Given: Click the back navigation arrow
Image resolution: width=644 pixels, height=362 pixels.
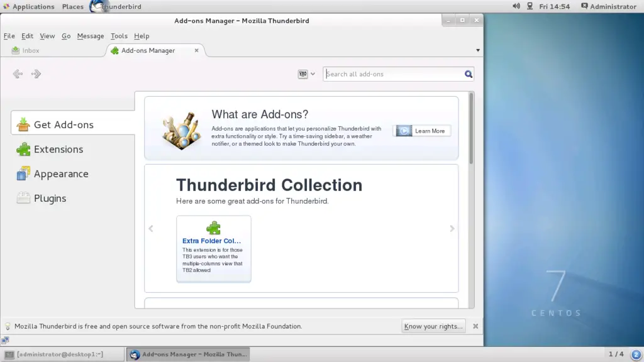Looking at the screenshot, I should pos(18,74).
